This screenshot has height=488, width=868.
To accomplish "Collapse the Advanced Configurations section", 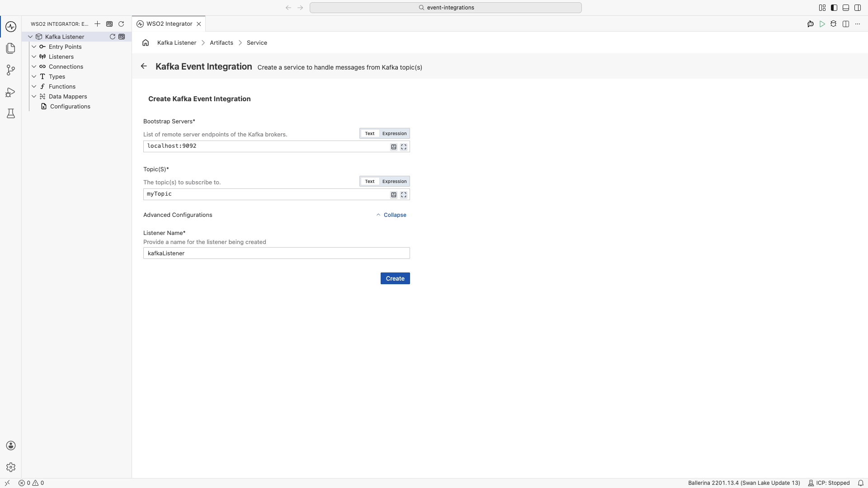I will (x=391, y=215).
